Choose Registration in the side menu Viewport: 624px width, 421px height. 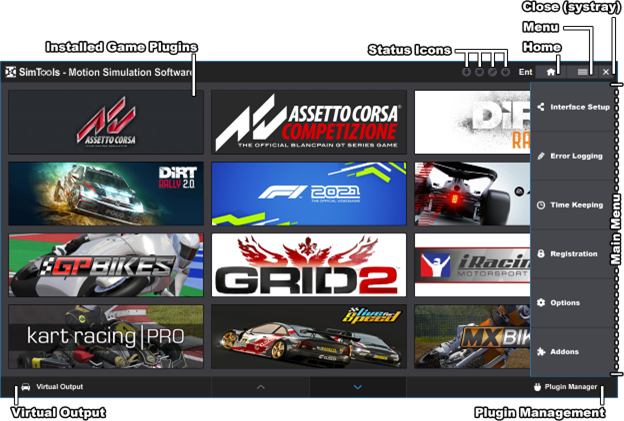572,254
